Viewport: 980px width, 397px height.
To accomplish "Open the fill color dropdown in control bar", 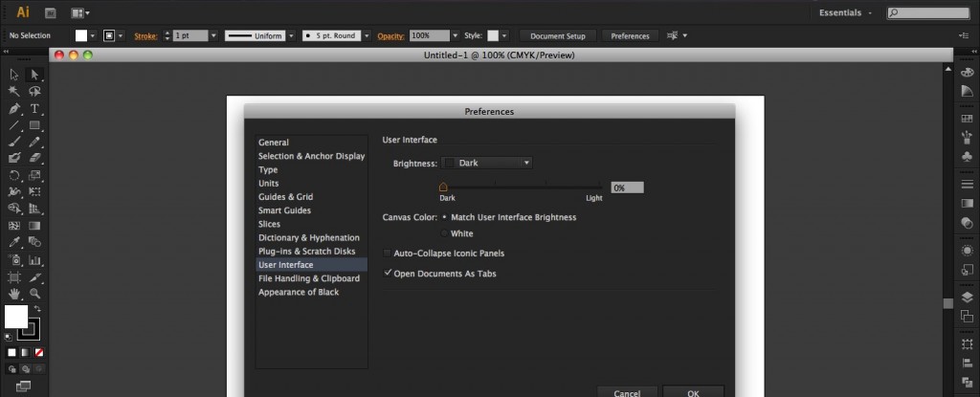I will [x=93, y=35].
